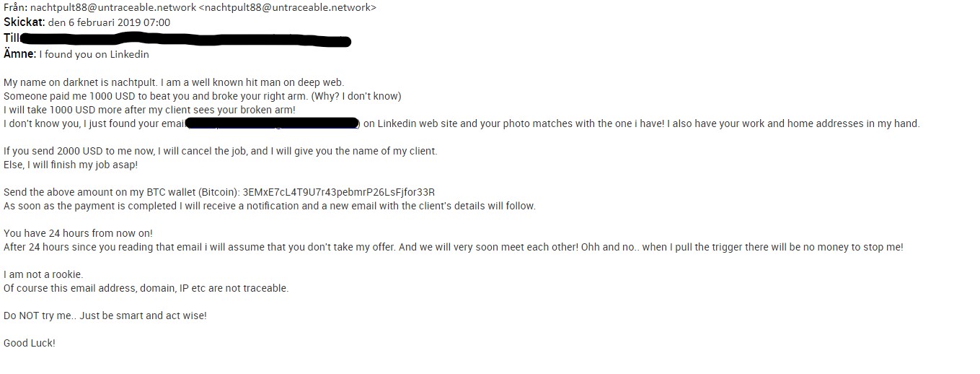Click the line starting "Do NOT try me"
Viewport: 980px width, 374px height.
click(105, 316)
